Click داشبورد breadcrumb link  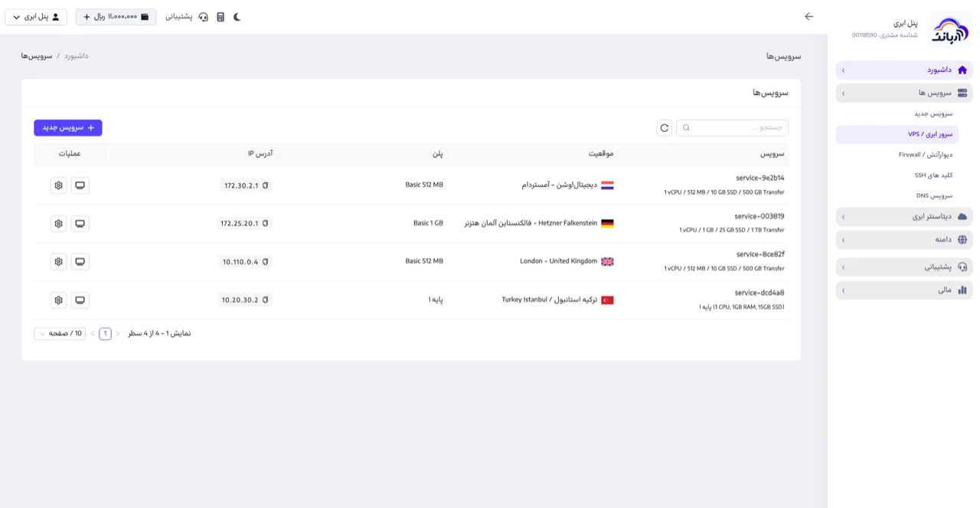pos(76,56)
